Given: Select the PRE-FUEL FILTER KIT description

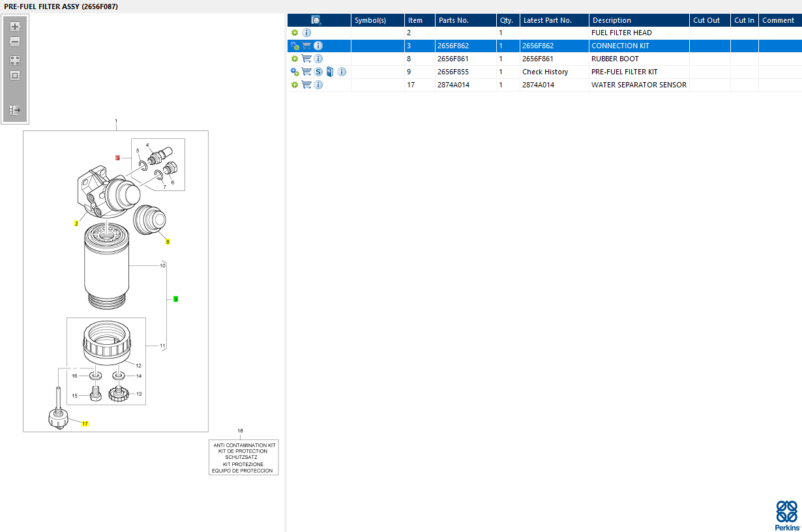Looking at the screenshot, I should tap(625, 72).
